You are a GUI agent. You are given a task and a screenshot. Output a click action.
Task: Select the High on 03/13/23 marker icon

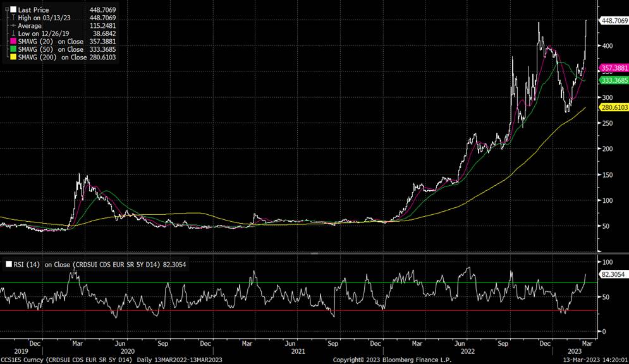tap(13, 18)
